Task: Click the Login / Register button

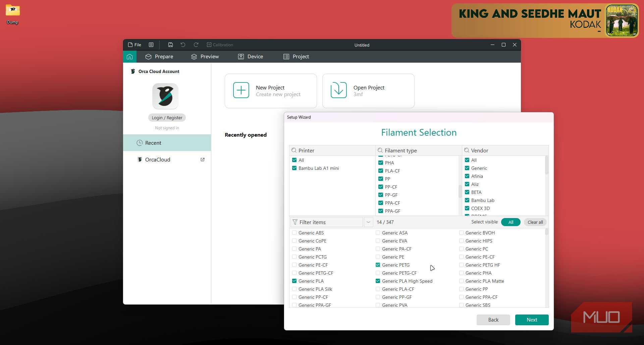Action: click(167, 118)
